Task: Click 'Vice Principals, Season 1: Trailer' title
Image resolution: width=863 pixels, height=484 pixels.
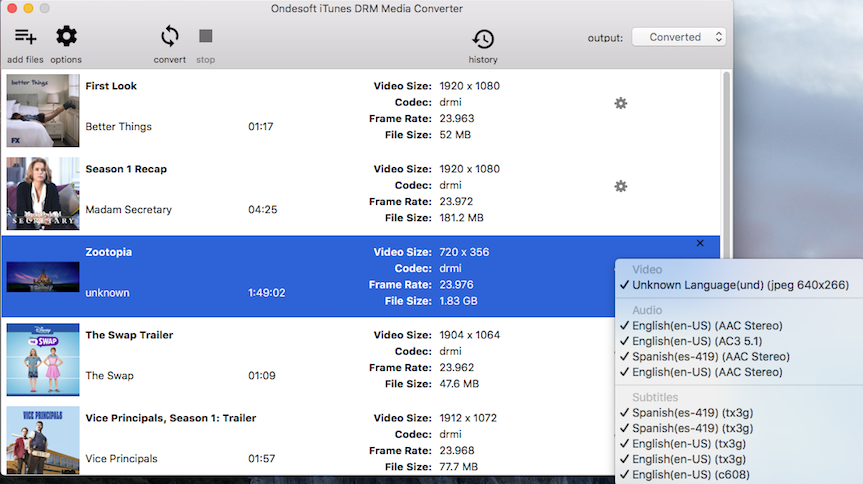Action: pos(171,418)
